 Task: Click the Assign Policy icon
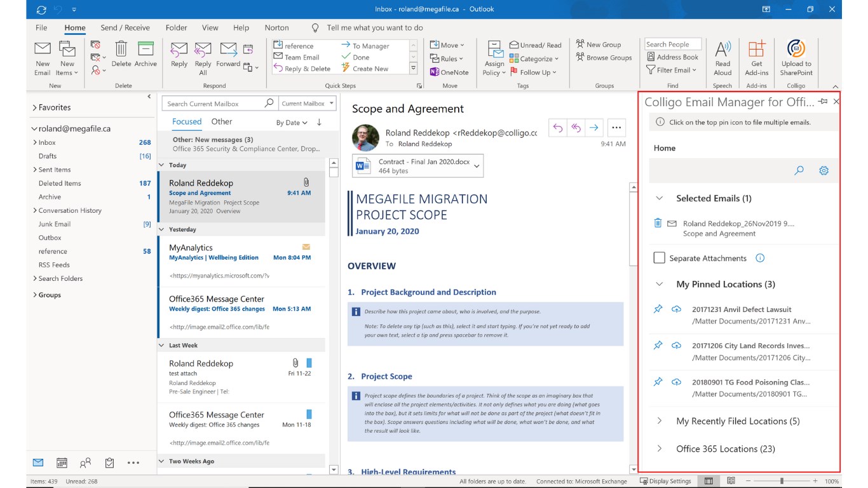(494, 58)
